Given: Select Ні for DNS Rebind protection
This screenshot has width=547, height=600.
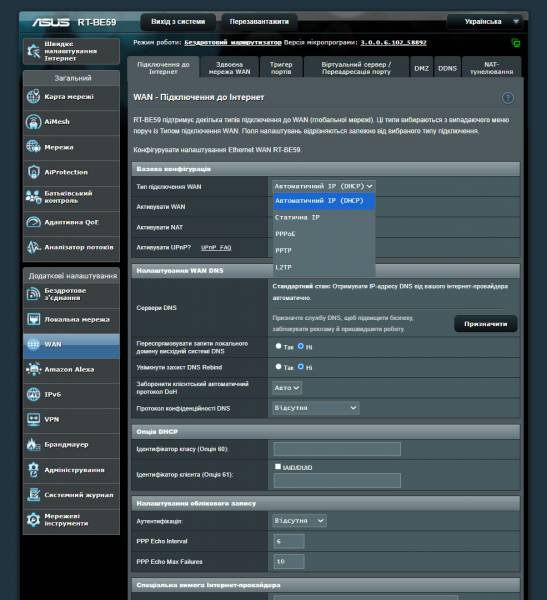Looking at the screenshot, I should [301, 367].
